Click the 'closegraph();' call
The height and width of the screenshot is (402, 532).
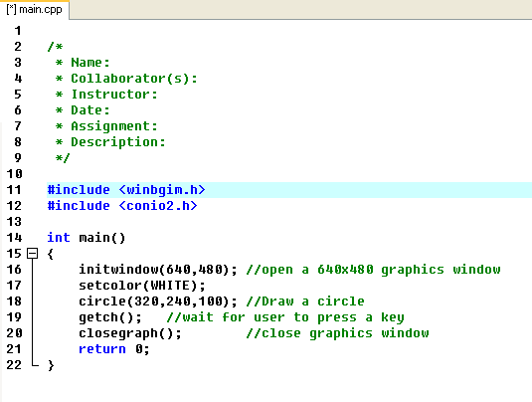(130, 333)
